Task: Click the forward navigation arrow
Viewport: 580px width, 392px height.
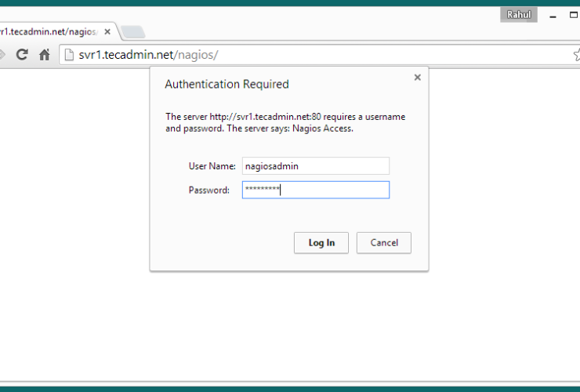Action: coord(2,55)
